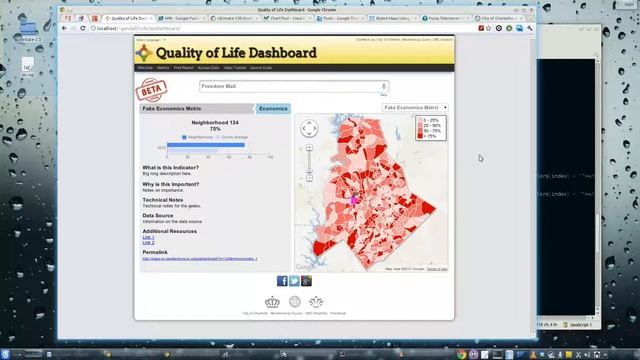Switch to the Styled Maps browser tab
Screen dimensions: 640x360
point(393,18)
